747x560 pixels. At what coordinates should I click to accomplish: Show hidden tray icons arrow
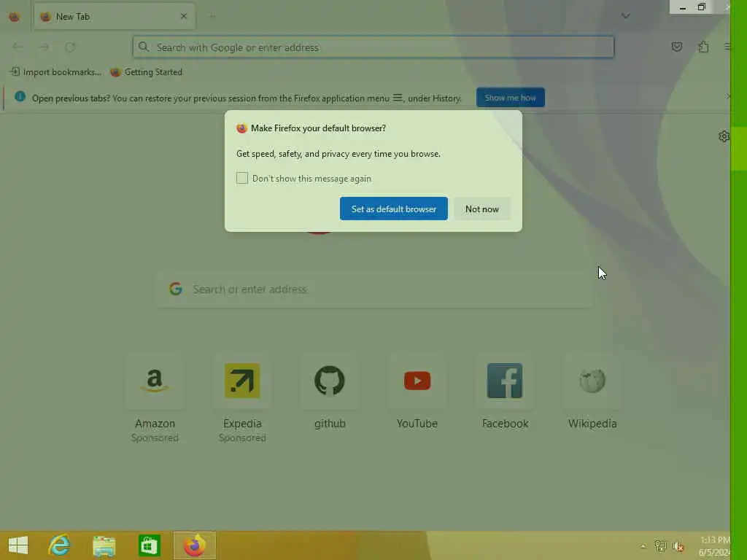coord(643,546)
